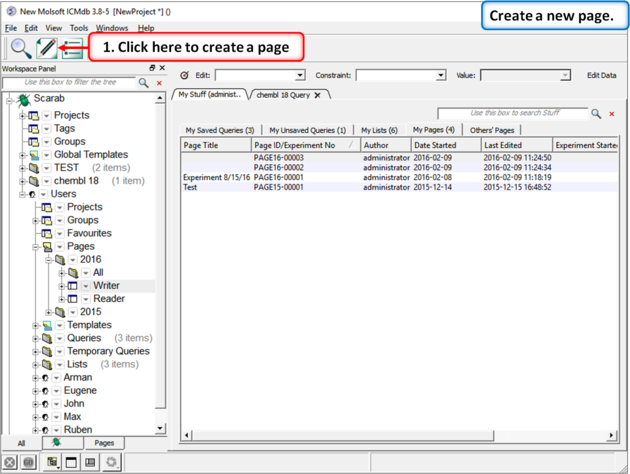Click the gear icon in bottom toolbar

(x=111, y=463)
